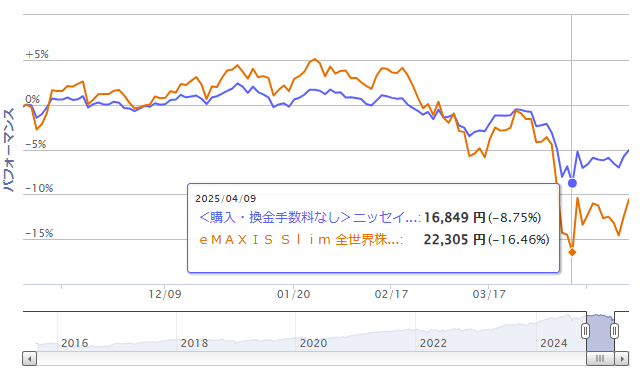Click the left scroll arrow of the range navigator
This screenshot has height=371, width=643.
pos(30,359)
